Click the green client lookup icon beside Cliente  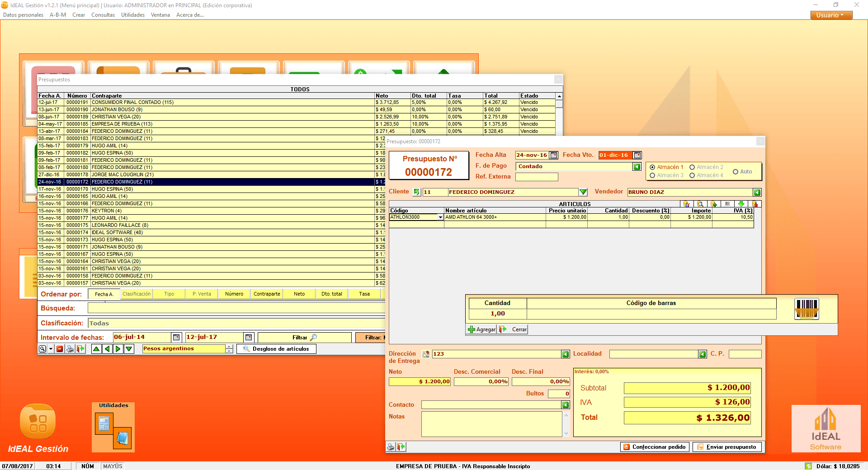click(x=417, y=192)
